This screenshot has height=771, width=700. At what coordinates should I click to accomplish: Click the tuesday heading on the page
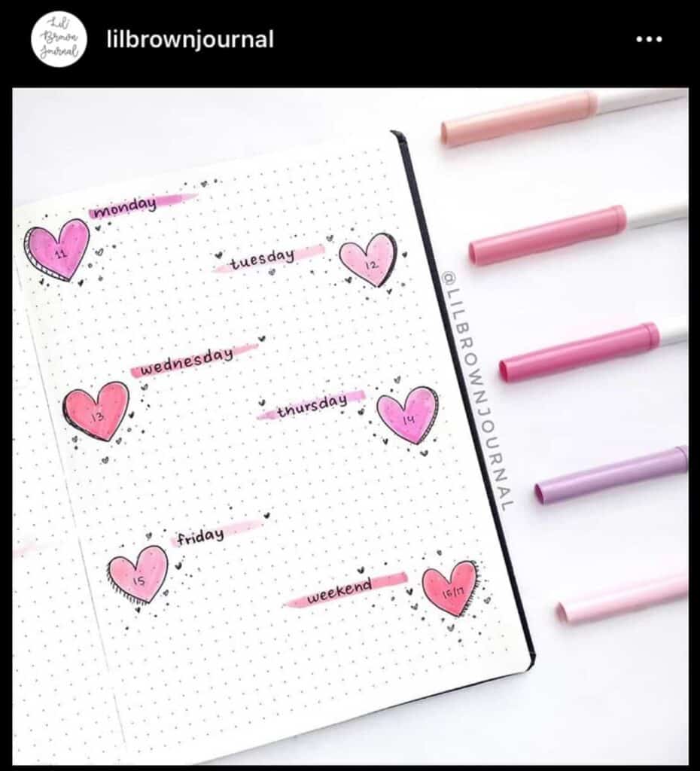263,259
